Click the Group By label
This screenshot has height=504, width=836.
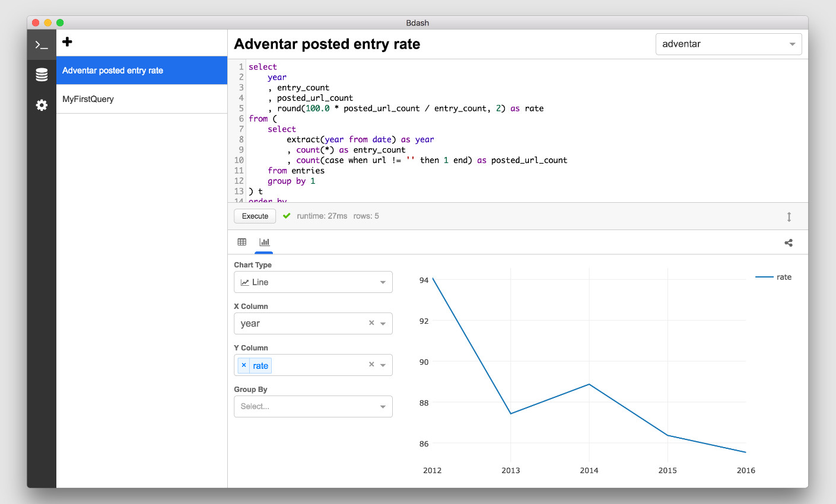tap(250, 390)
